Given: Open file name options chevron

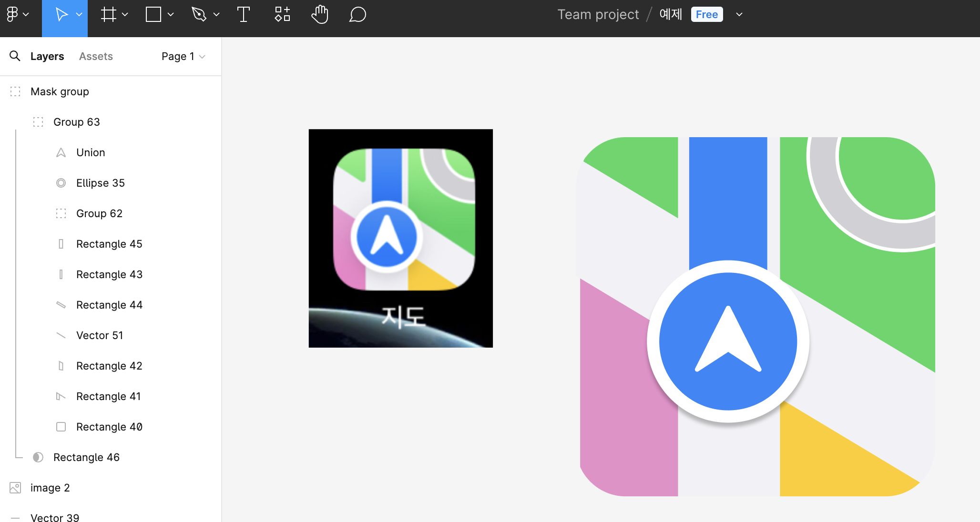Looking at the screenshot, I should point(739,14).
